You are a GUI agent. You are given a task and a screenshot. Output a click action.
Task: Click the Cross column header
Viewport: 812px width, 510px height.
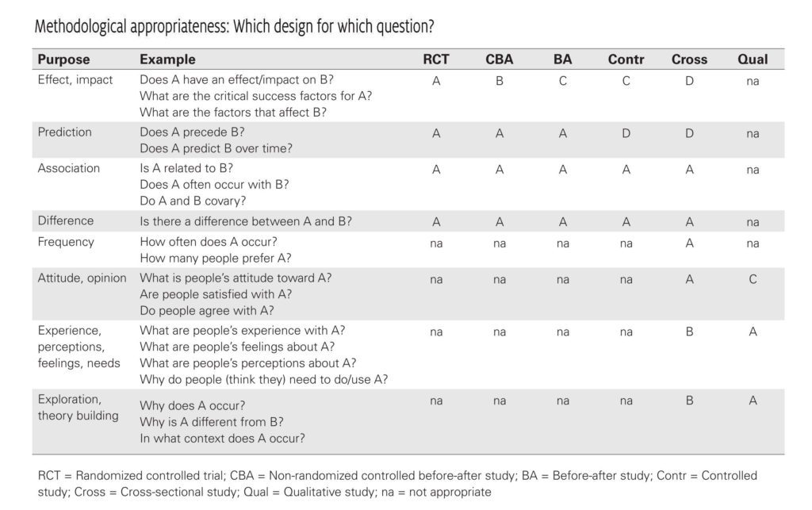coord(689,59)
